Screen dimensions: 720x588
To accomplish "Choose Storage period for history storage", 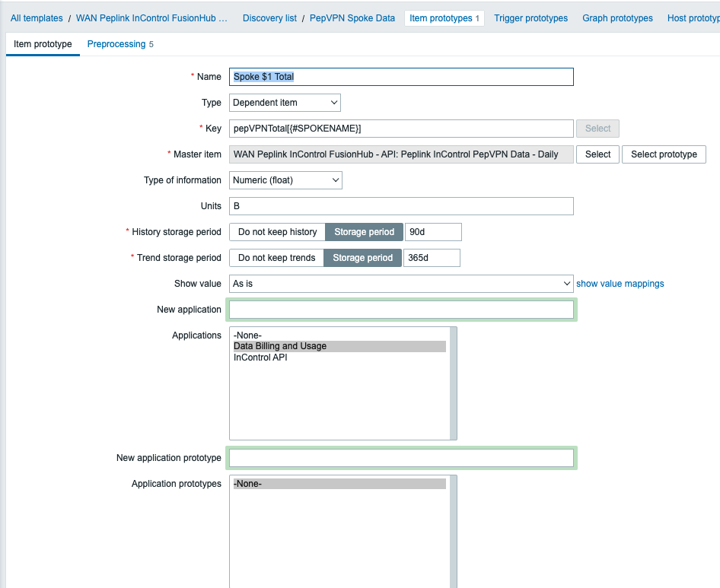I will coord(364,232).
